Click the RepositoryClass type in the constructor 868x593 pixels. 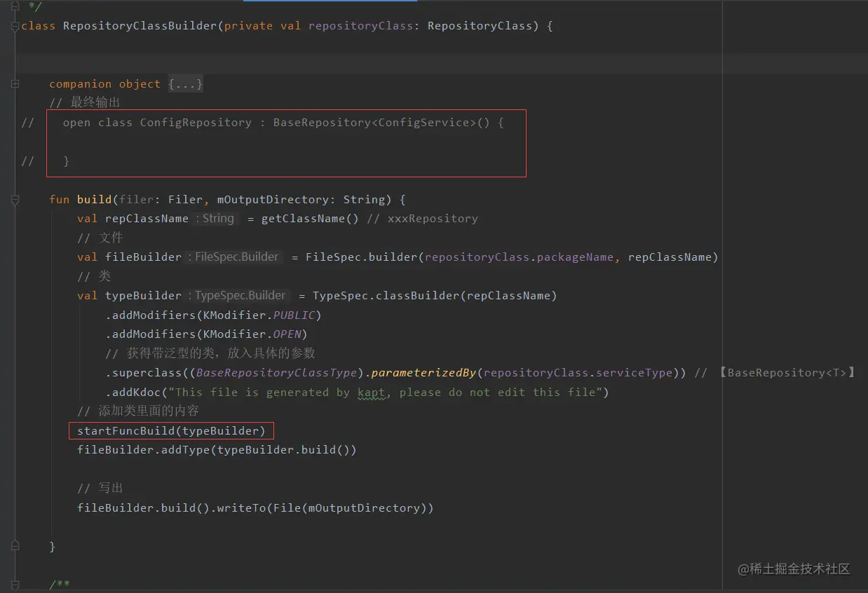coord(480,26)
